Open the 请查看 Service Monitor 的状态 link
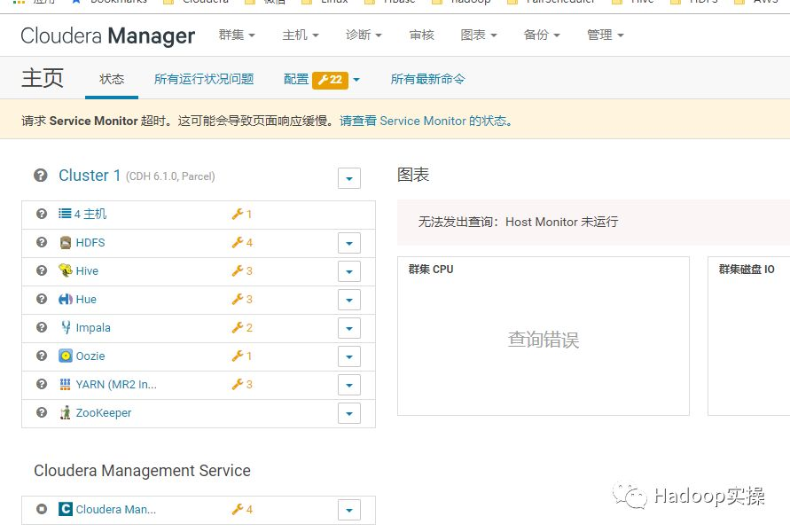The image size is (790, 532). pyautogui.click(x=426, y=121)
